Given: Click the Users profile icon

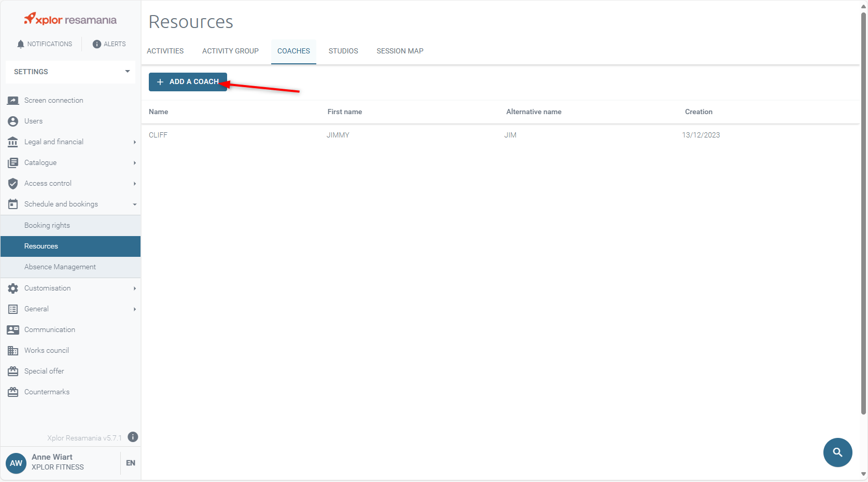Looking at the screenshot, I should point(13,121).
